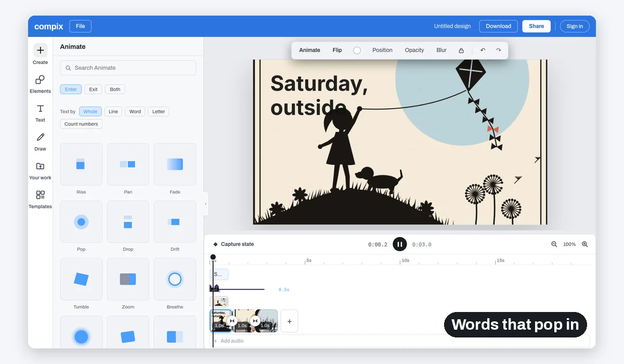Animate text by Word
Image resolution: width=624 pixels, height=364 pixels.
tap(135, 111)
